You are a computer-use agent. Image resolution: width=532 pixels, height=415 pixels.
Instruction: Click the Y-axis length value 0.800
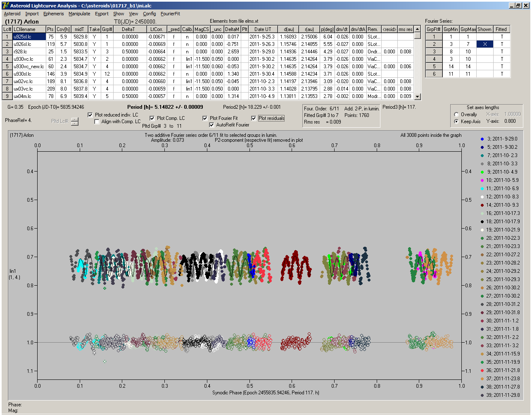510,122
